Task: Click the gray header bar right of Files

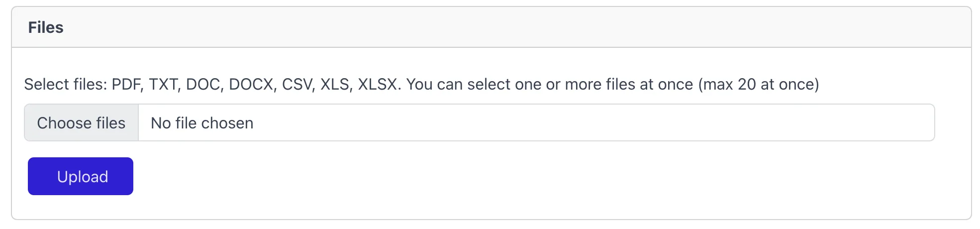Action: coord(497,27)
